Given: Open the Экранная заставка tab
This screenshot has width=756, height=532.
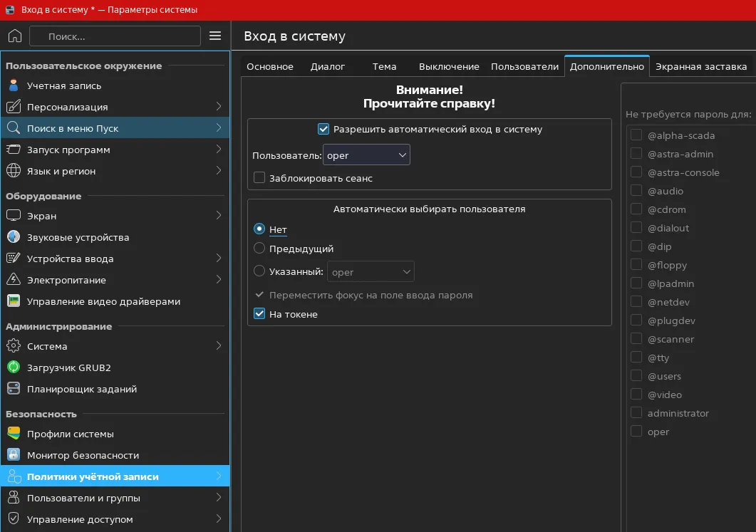Looking at the screenshot, I should [x=701, y=66].
